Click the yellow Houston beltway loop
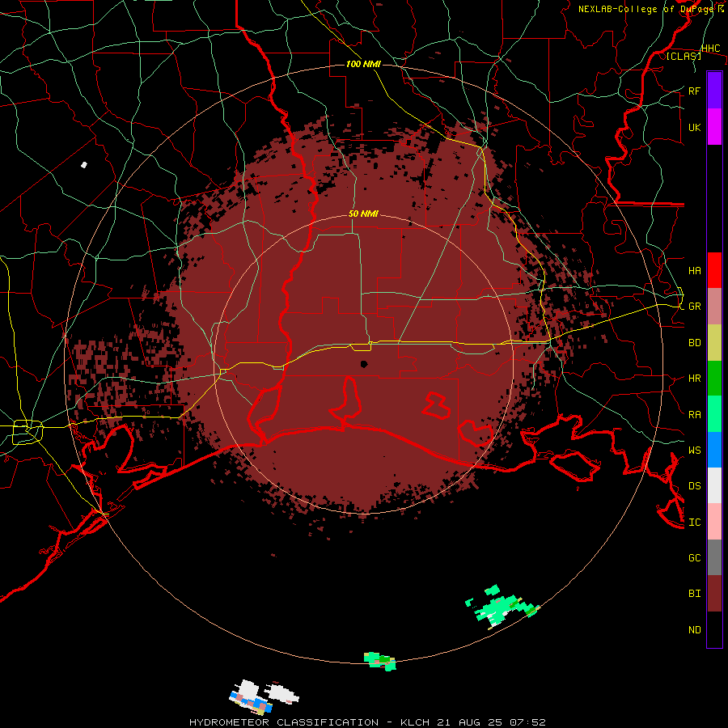Viewport: 728px width, 728px height. [x=28, y=432]
